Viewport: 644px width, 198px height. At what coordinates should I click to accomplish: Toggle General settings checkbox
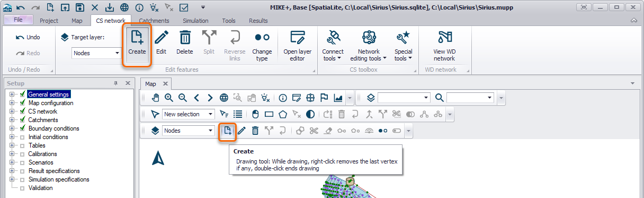click(x=22, y=94)
